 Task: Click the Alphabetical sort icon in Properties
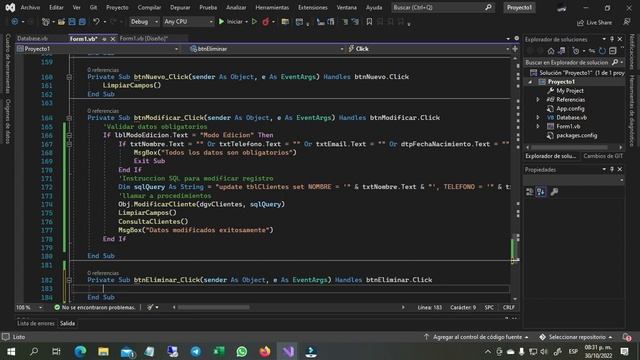click(541, 192)
